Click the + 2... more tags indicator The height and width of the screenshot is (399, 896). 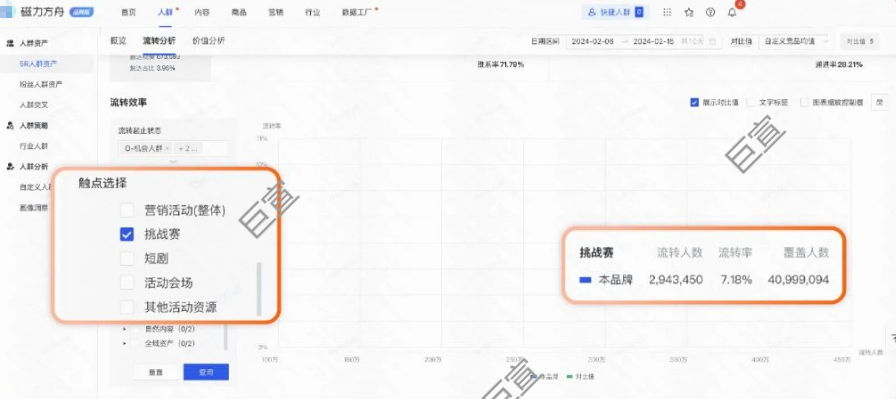pos(189,149)
